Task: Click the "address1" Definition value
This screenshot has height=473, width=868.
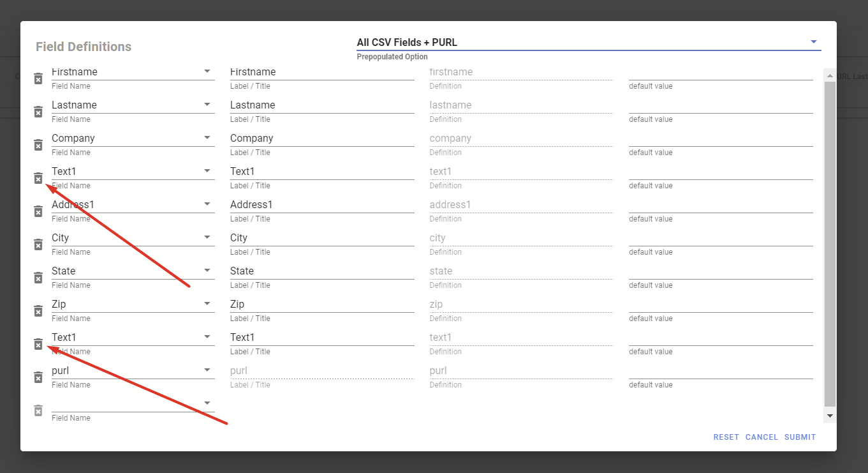Action: (x=450, y=205)
